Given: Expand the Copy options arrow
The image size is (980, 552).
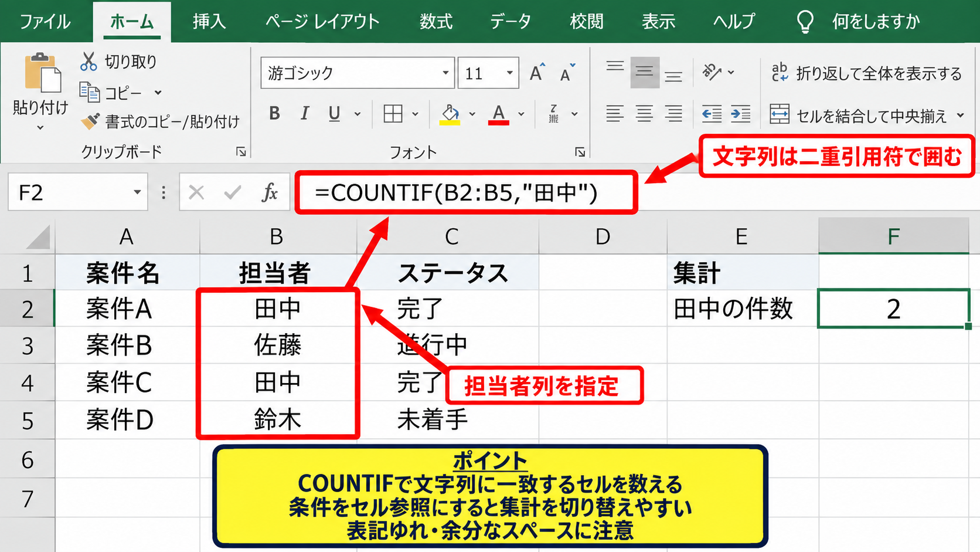Looking at the screenshot, I should point(158,93).
